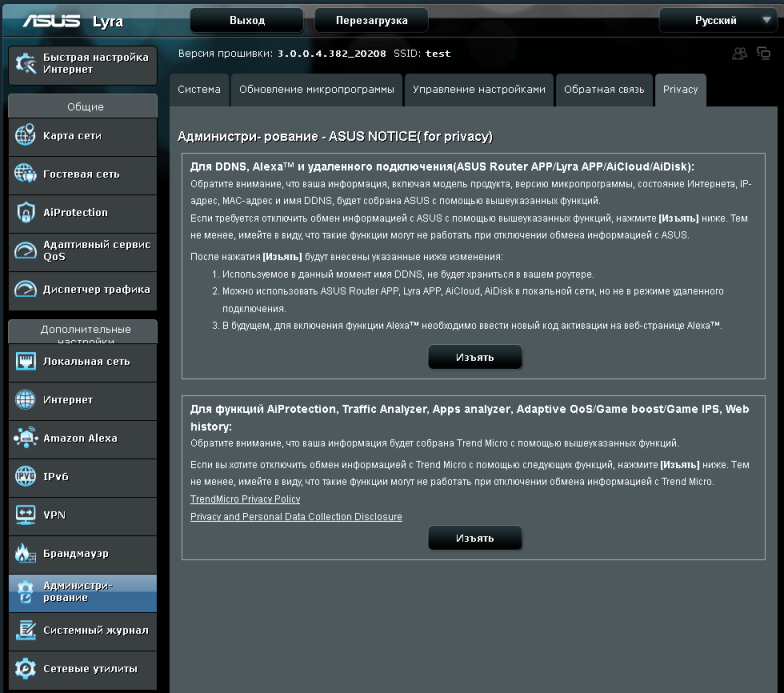Select the Privacy tab
The height and width of the screenshot is (693, 784).
pyautogui.click(x=680, y=90)
